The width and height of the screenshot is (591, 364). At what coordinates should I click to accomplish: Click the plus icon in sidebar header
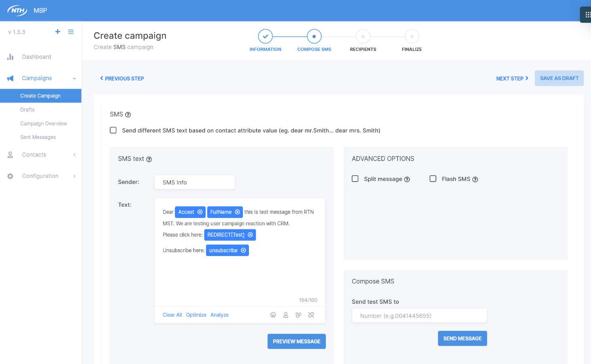[x=57, y=32]
